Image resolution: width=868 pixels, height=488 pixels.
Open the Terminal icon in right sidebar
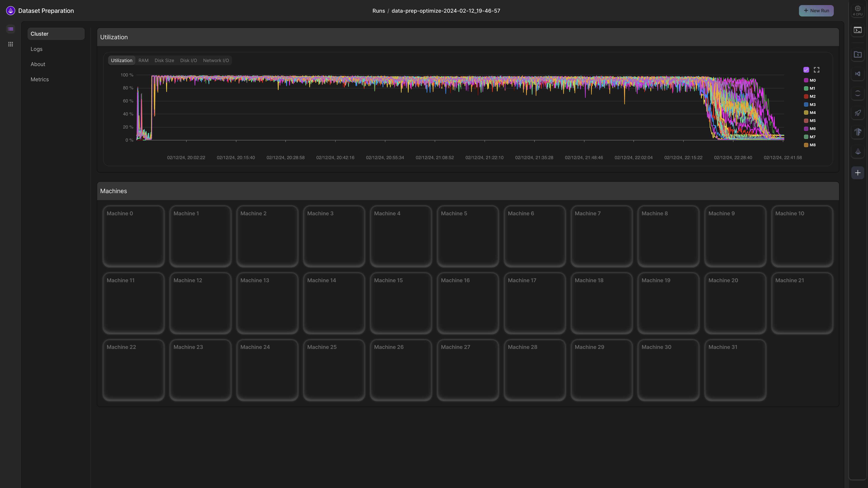pyautogui.click(x=858, y=30)
